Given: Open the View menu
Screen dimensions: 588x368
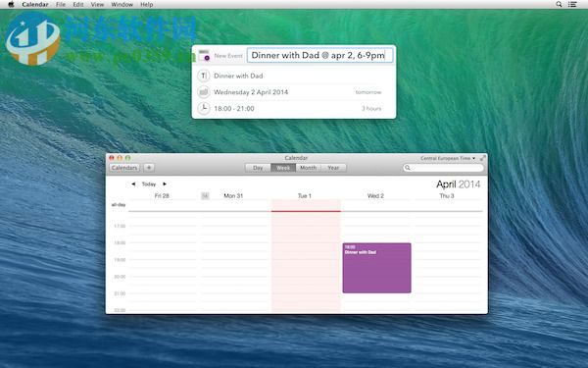Looking at the screenshot, I should pos(97,5).
